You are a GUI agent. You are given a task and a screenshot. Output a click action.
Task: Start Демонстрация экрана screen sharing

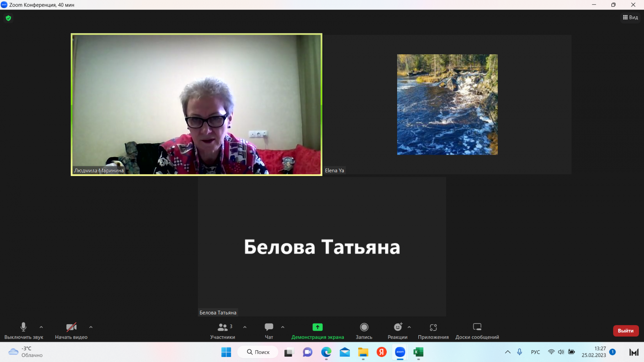[x=317, y=331]
